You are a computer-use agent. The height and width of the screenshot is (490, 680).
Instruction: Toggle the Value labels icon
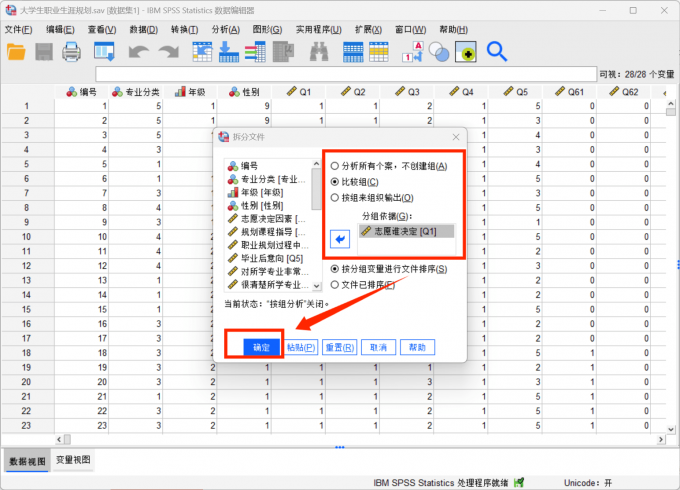pos(412,52)
